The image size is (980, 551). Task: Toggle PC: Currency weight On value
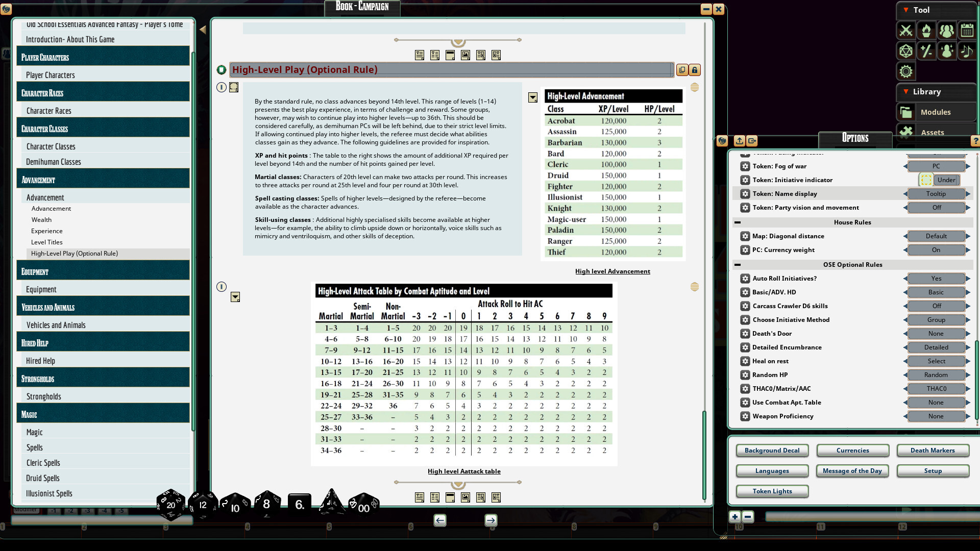(x=936, y=250)
